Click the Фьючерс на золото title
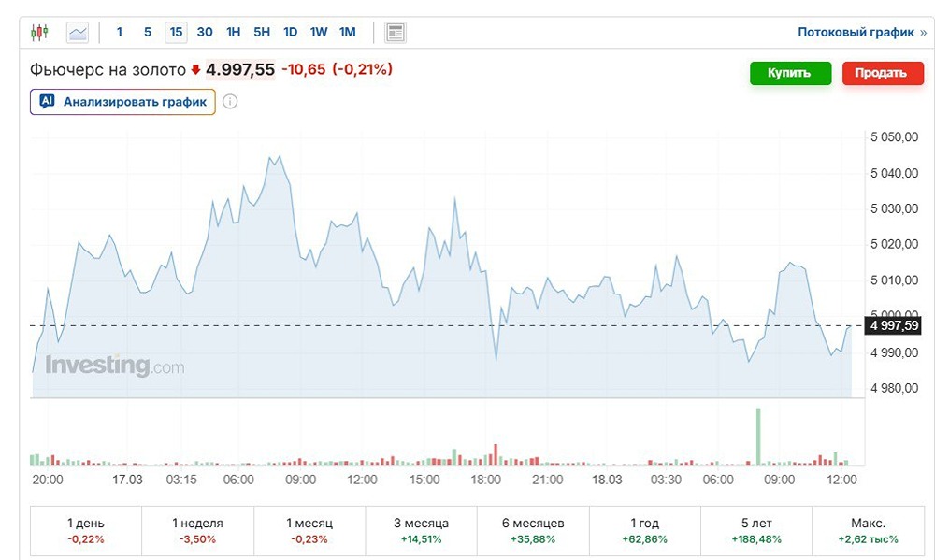The image size is (935, 560). click(x=108, y=70)
